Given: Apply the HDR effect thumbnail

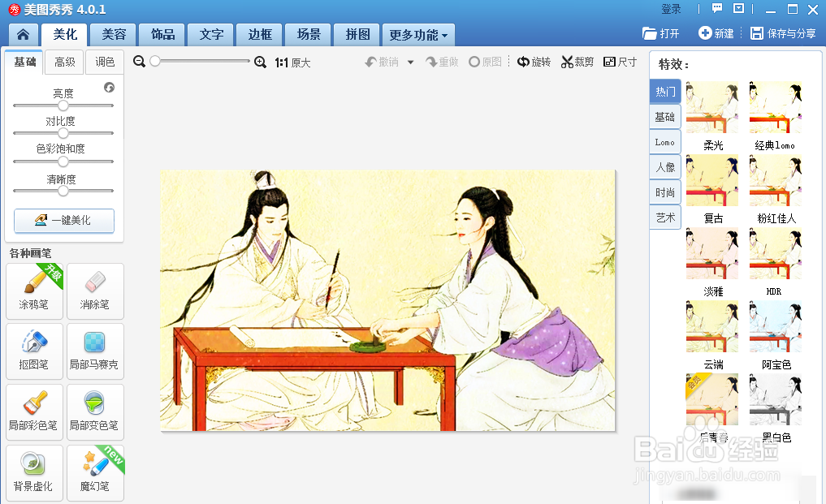Looking at the screenshot, I should click(776, 253).
